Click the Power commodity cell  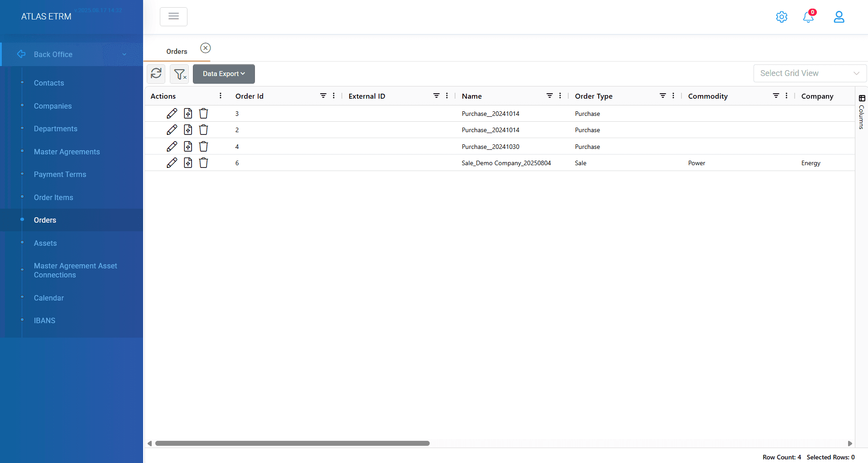click(x=696, y=163)
